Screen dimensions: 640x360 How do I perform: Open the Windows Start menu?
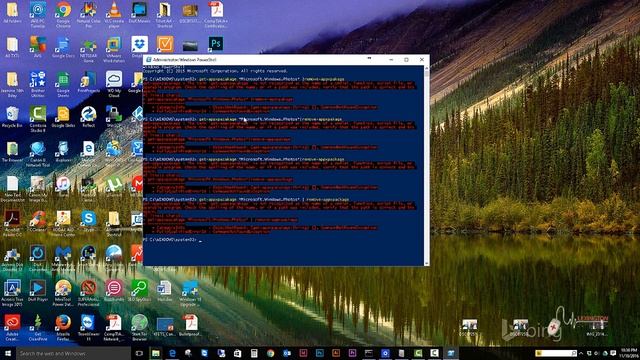pyautogui.click(x=8, y=353)
